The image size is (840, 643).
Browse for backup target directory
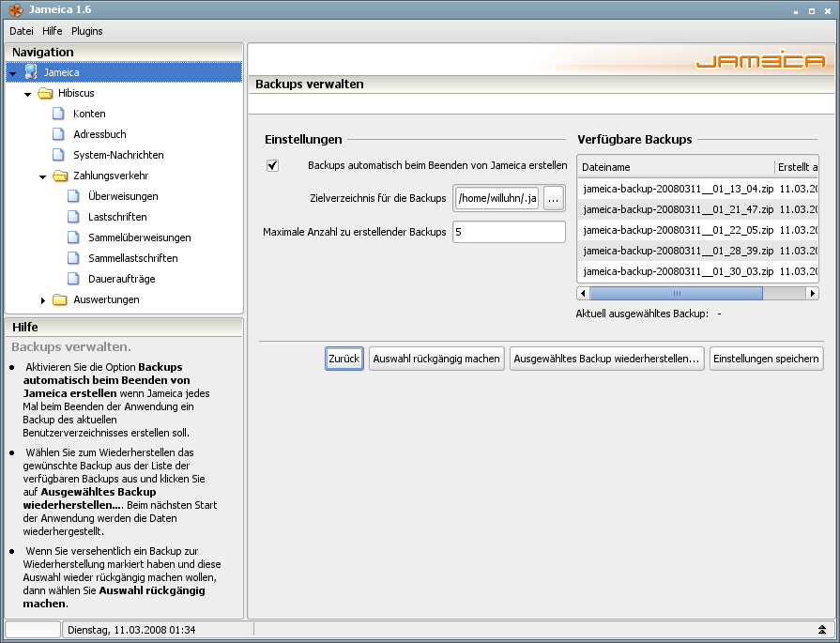point(554,198)
